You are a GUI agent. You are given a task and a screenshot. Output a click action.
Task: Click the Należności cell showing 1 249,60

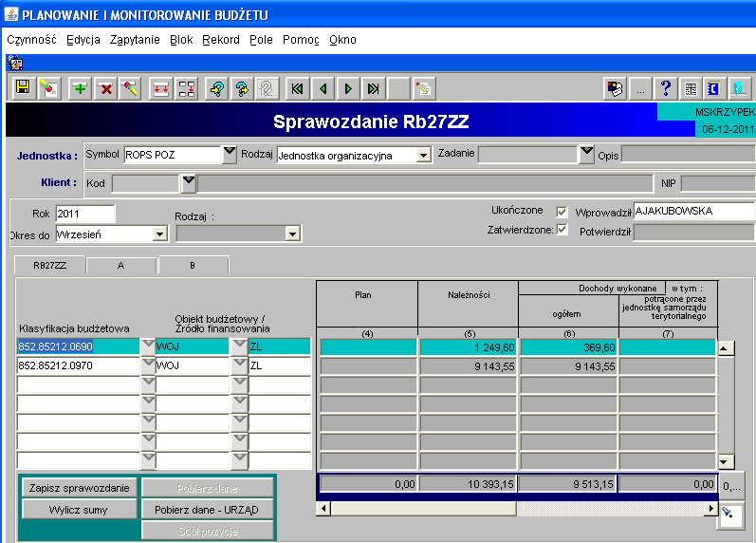(469, 347)
